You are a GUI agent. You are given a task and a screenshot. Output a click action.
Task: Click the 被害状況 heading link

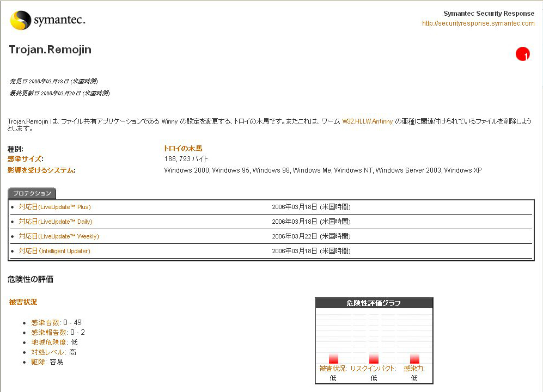click(23, 302)
